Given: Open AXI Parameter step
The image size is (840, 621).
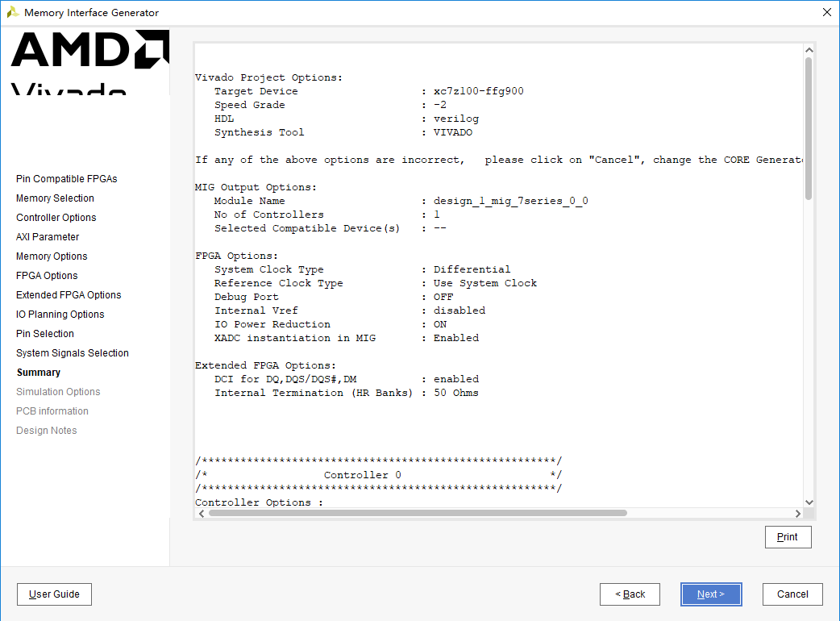Looking at the screenshot, I should pos(48,237).
